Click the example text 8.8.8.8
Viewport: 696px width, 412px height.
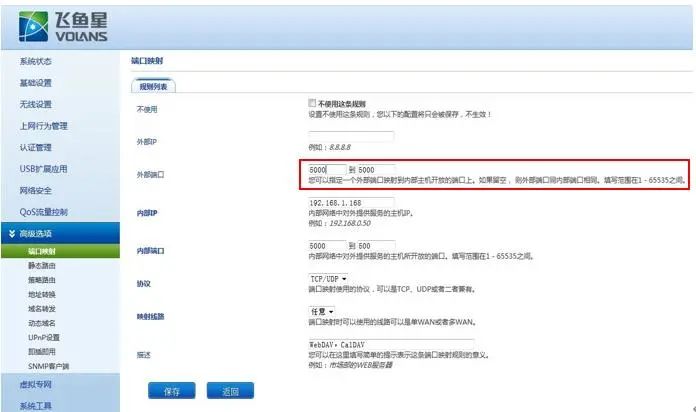point(340,147)
